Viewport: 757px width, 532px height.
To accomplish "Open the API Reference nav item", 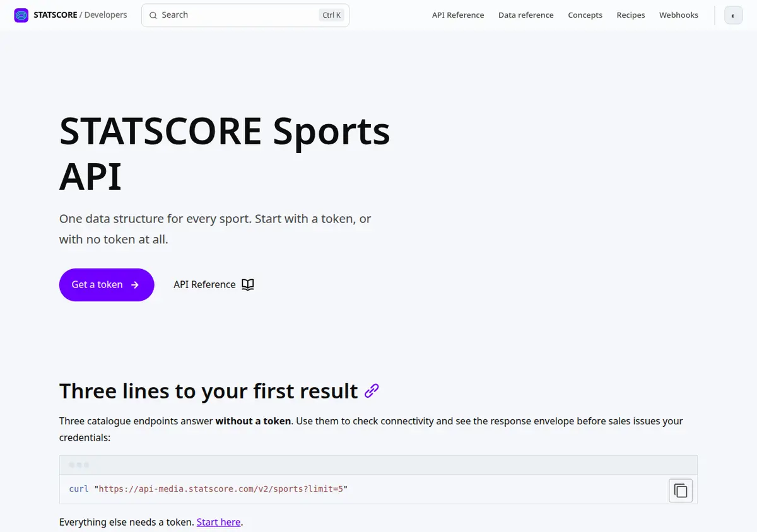I will click(458, 15).
